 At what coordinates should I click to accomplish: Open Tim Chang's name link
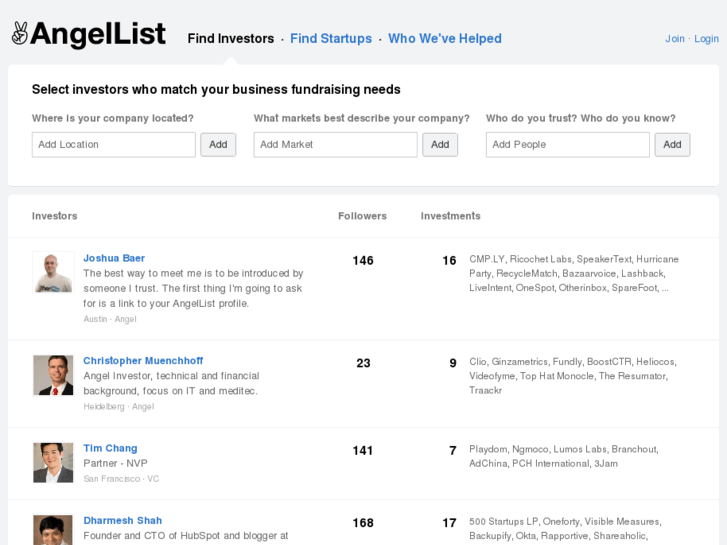(x=110, y=448)
